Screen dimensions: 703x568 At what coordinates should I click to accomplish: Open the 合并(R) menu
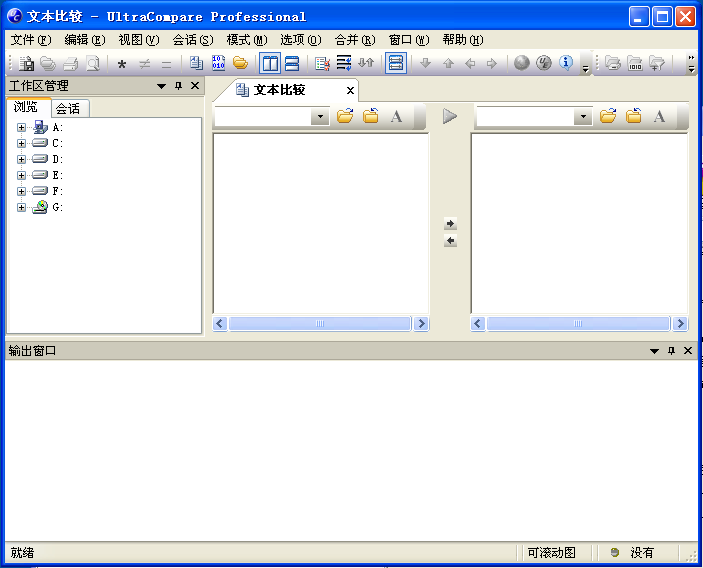point(355,40)
